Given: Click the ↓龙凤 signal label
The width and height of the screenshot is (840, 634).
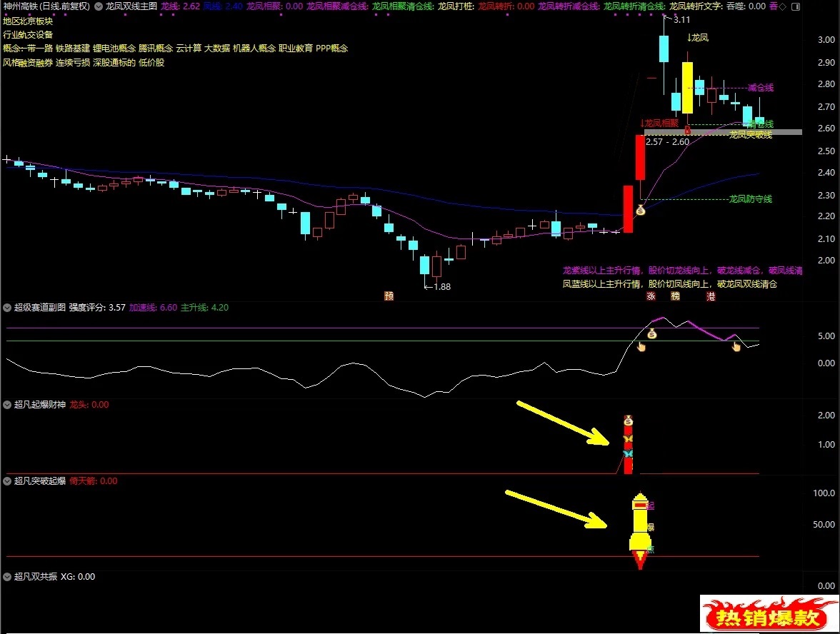Looking at the screenshot, I should pos(698,37).
